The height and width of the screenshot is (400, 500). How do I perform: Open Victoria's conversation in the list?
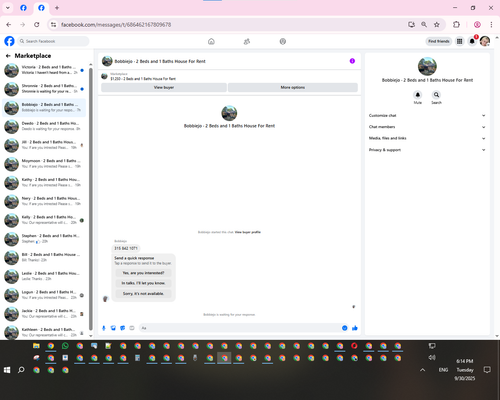pyautogui.click(x=44, y=70)
